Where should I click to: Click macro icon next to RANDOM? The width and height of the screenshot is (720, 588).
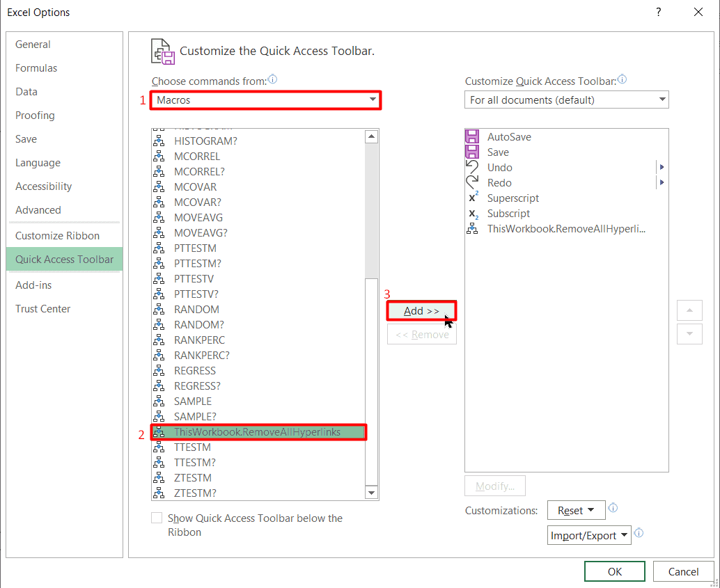pos(159,310)
